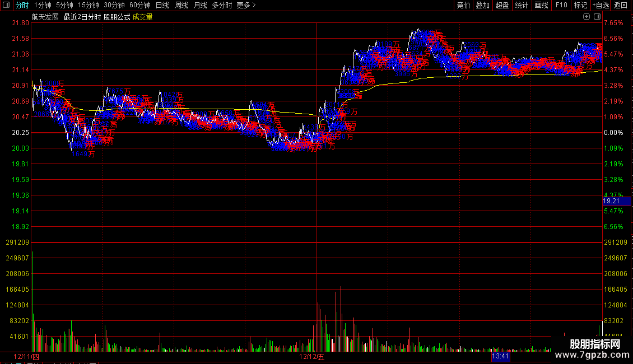This screenshot has width=633, height=364.
Task: Open the 统计 statistics button
Action: click(522, 5)
